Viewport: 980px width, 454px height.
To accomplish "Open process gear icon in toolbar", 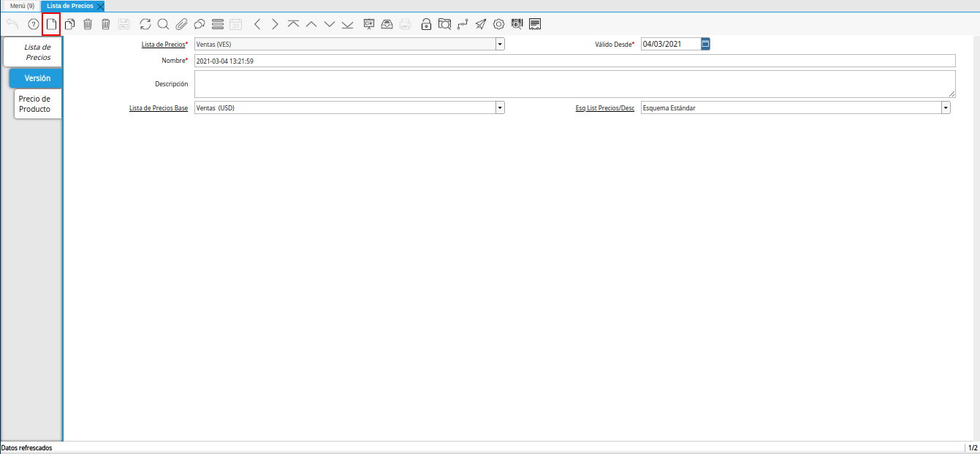I will (499, 24).
